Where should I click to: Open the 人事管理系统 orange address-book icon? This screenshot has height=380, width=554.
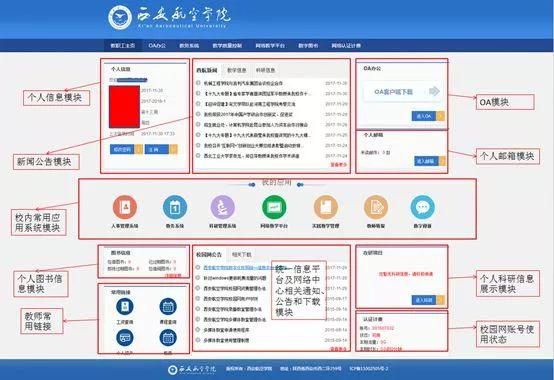[x=125, y=207]
